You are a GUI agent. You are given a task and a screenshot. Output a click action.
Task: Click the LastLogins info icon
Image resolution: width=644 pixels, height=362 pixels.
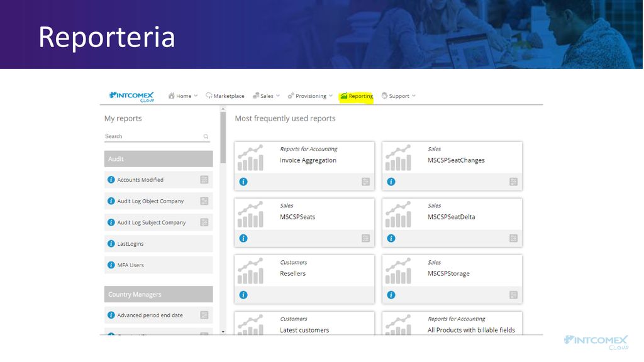tap(111, 244)
